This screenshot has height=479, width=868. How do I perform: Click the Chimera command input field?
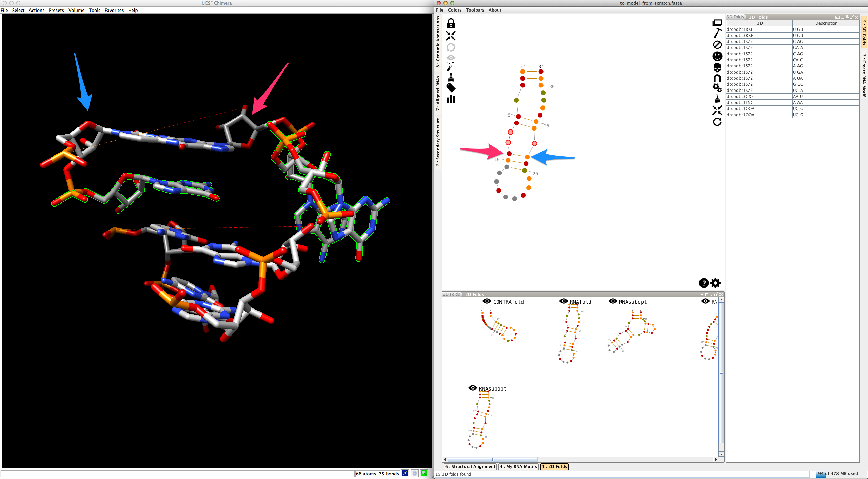(178, 474)
